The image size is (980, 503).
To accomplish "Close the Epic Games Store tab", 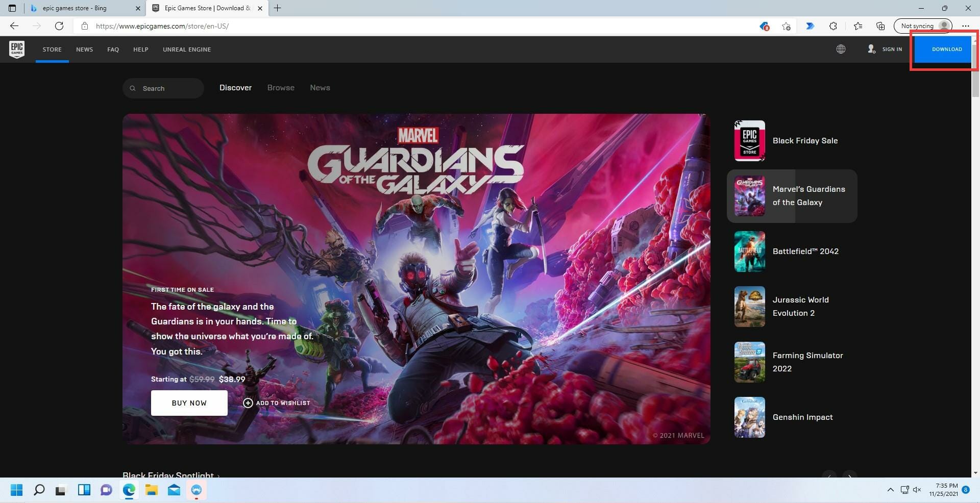I will click(260, 8).
